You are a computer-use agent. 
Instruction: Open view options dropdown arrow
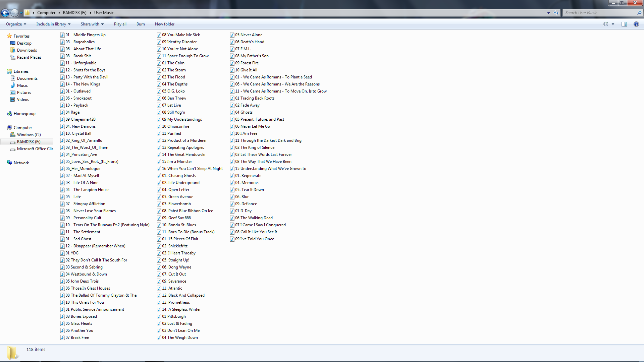[x=613, y=24]
